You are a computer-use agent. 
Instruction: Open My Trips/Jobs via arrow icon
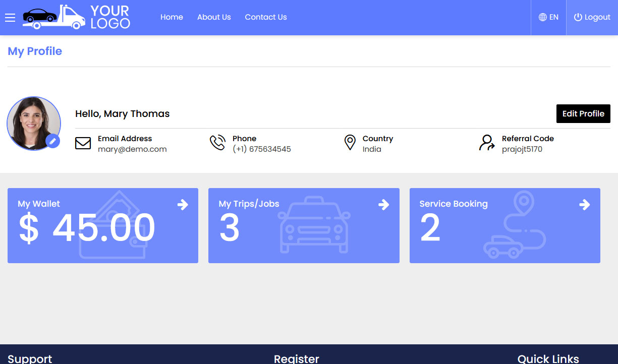pyautogui.click(x=383, y=204)
